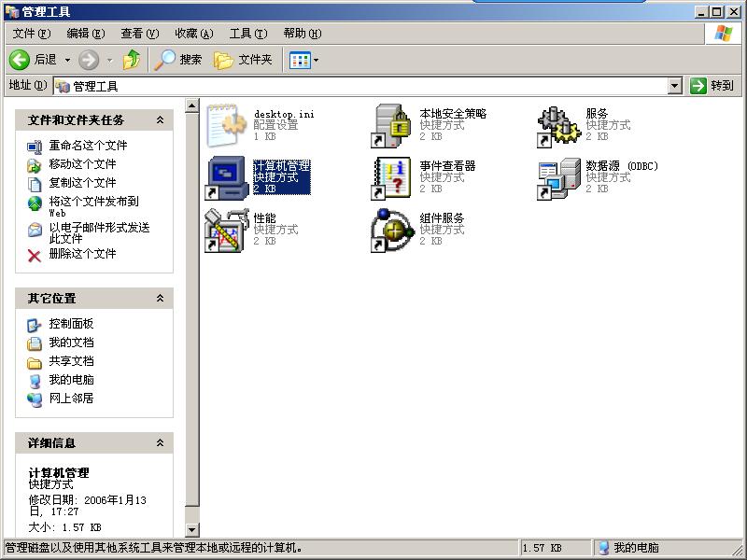This screenshot has height=560, width=747.
Task: Collapse the 详细信息 panel
Action: pyautogui.click(x=160, y=442)
